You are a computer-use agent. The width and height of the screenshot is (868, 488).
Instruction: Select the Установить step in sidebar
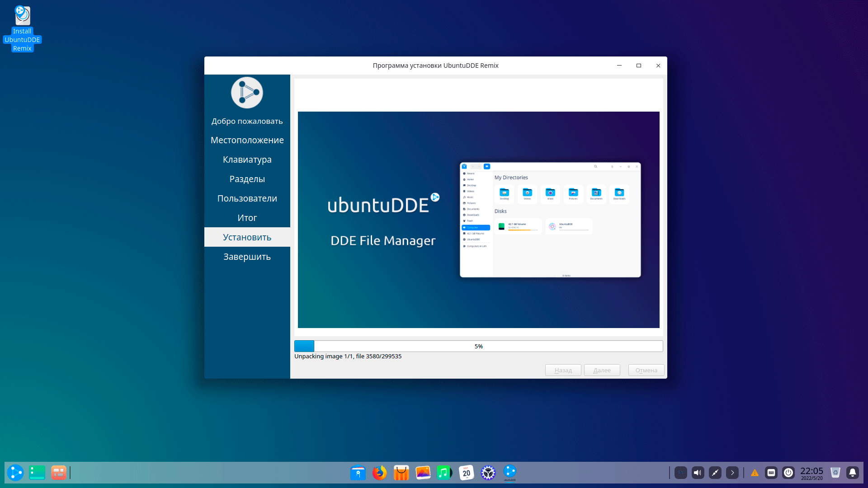click(x=247, y=237)
